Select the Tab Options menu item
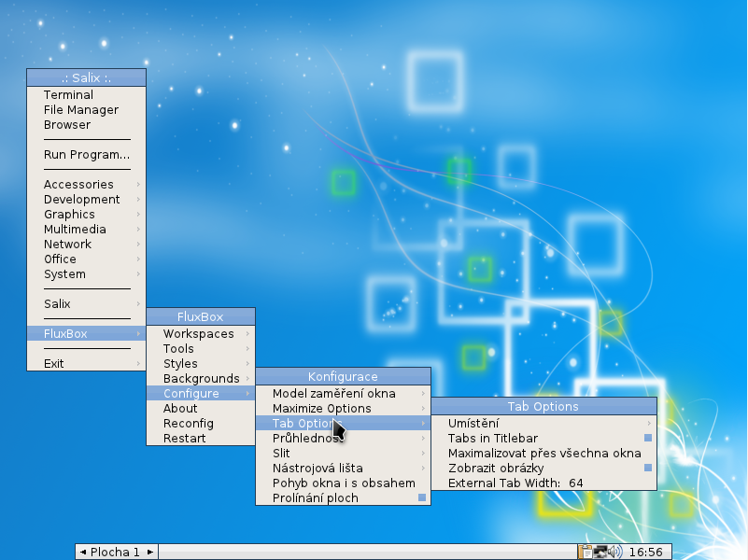748x560 pixels. click(343, 423)
